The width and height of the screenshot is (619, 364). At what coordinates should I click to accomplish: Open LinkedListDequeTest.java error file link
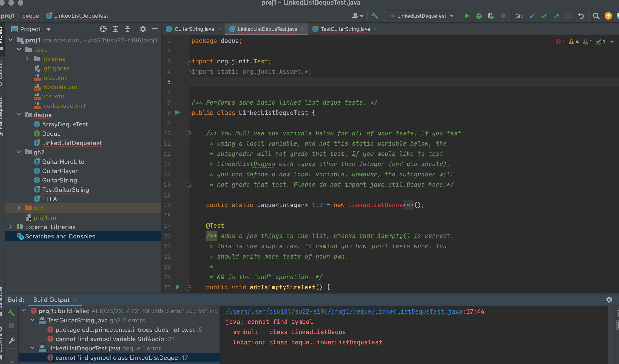point(344,311)
